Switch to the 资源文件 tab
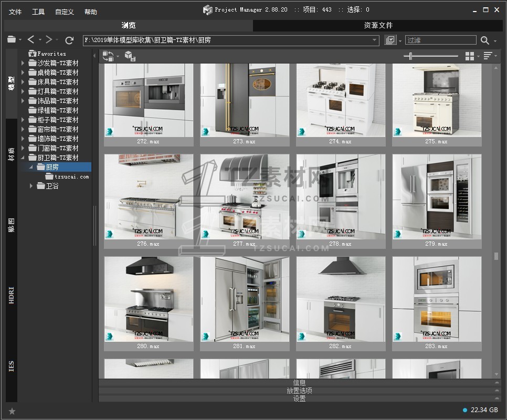 click(x=378, y=25)
